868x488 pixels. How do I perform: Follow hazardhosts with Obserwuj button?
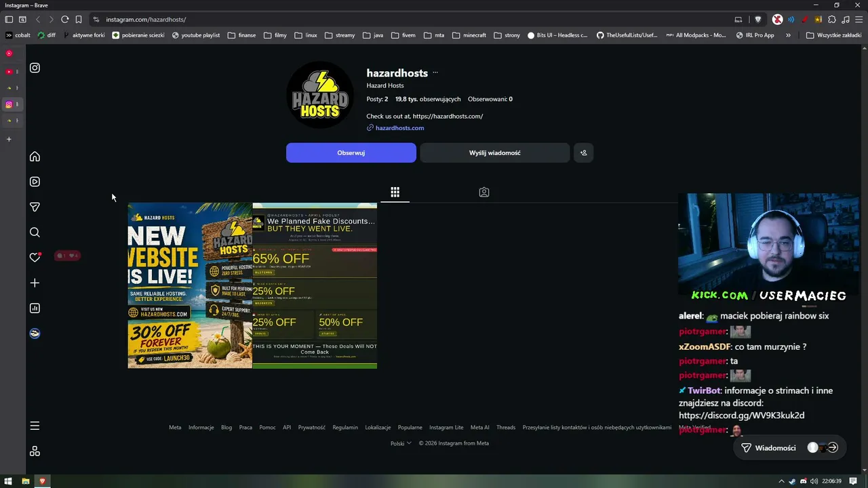click(x=351, y=152)
